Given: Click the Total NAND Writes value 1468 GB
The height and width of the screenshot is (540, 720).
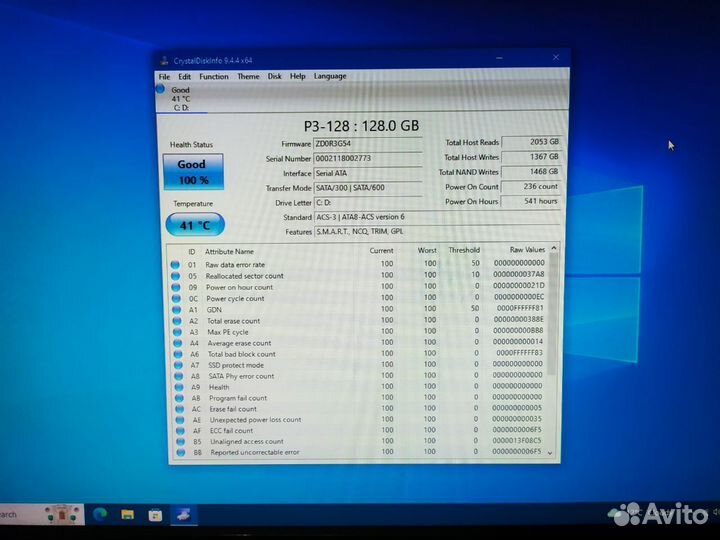Looking at the screenshot, I should point(531,172).
